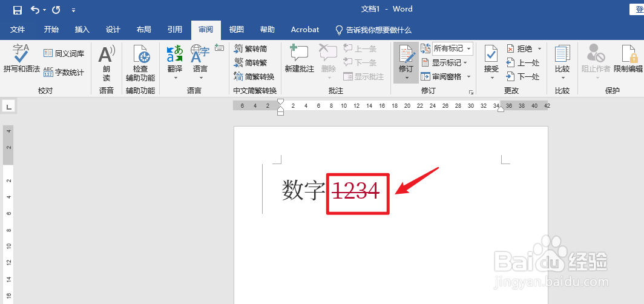Switch to the 引用 tab
This screenshot has height=304, width=644.
(x=175, y=30)
